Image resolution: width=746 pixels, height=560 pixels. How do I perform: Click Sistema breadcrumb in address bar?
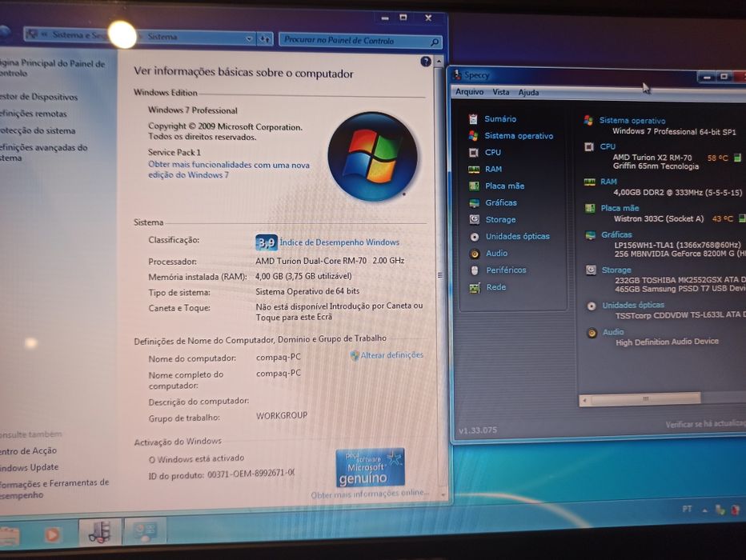162,37
